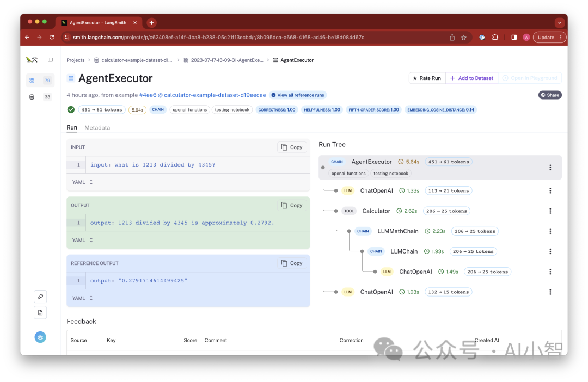Click the testing-notebook tag under title
This screenshot has width=588, height=382.
pos(232,110)
